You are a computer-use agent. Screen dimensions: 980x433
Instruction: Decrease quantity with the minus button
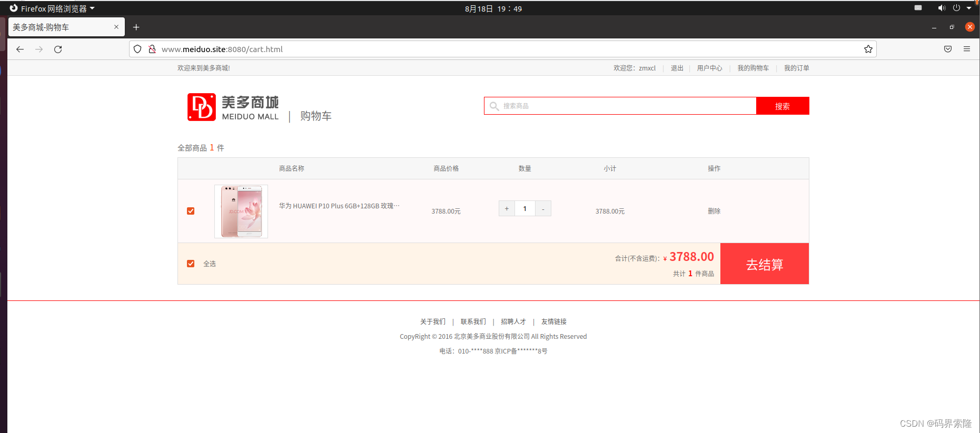[x=543, y=208]
